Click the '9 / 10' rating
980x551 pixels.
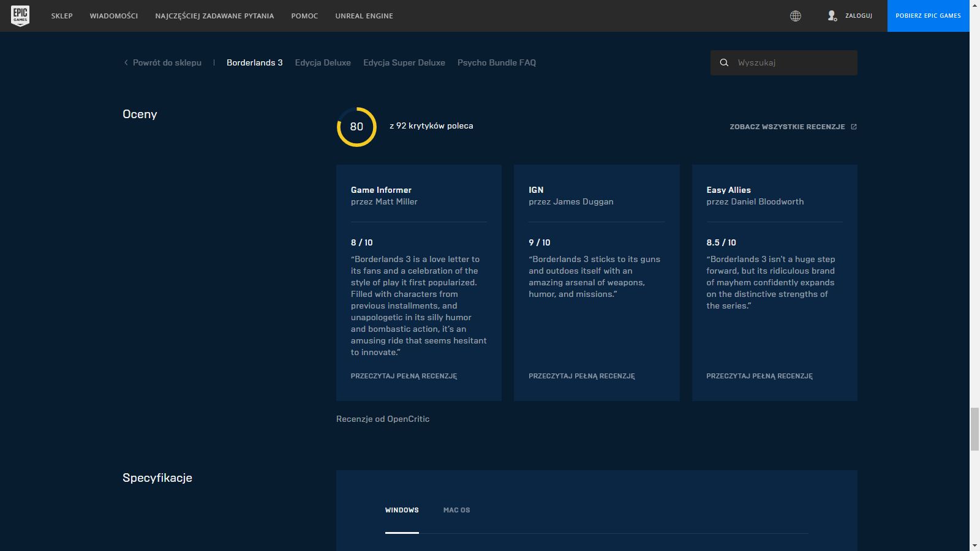coord(540,242)
